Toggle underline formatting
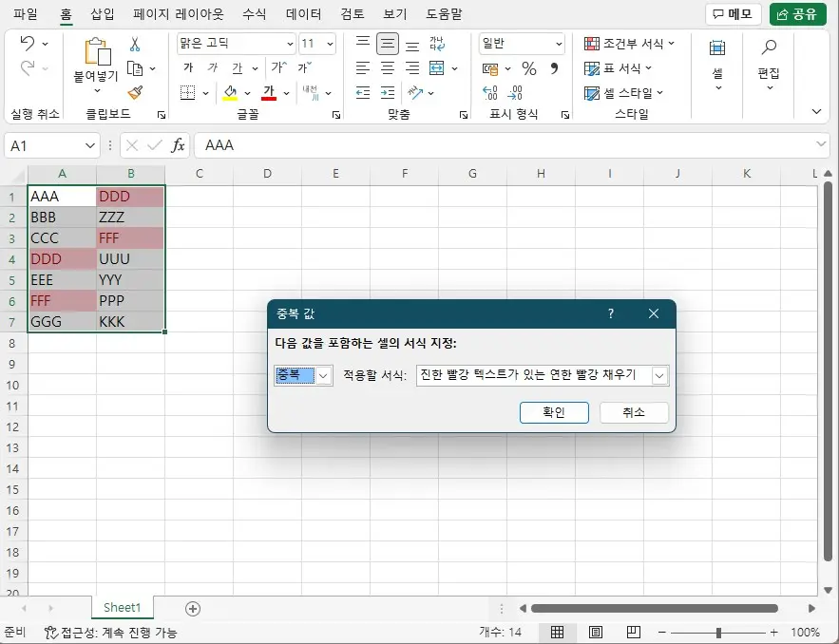The width and height of the screenshot is (839, 644). coord(236,67)
